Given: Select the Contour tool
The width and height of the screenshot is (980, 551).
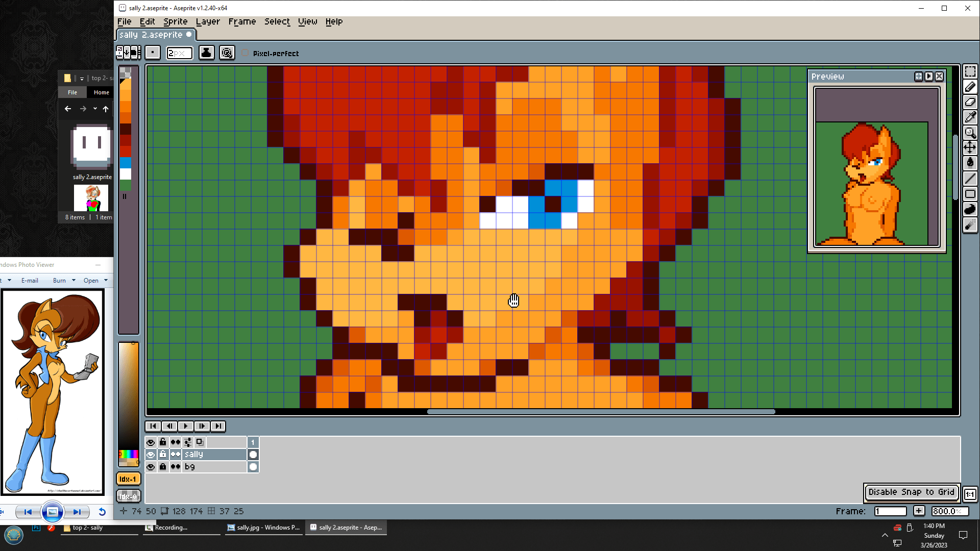Looking at the screenshot, I should [970, 209].
